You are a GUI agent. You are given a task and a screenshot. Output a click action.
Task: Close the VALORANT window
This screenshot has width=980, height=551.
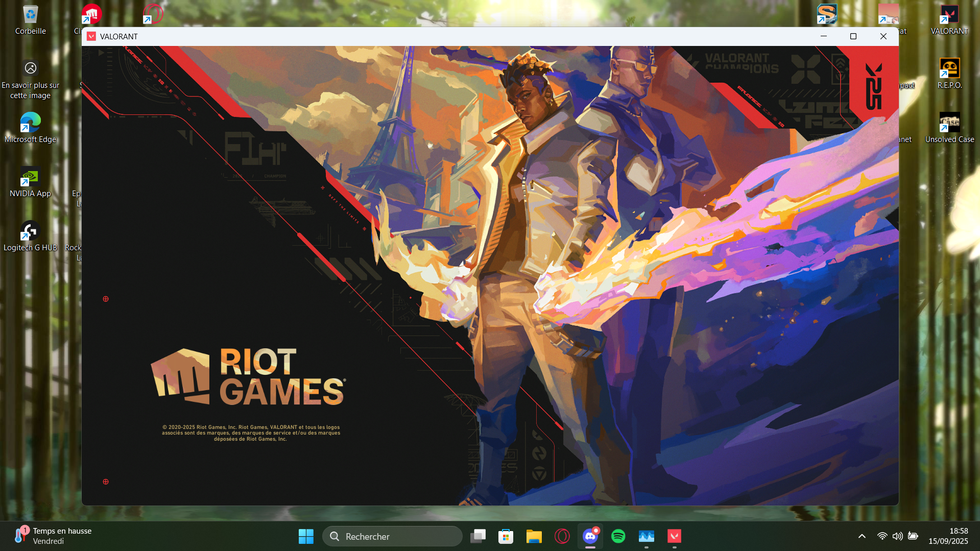(x=883, y=36)
